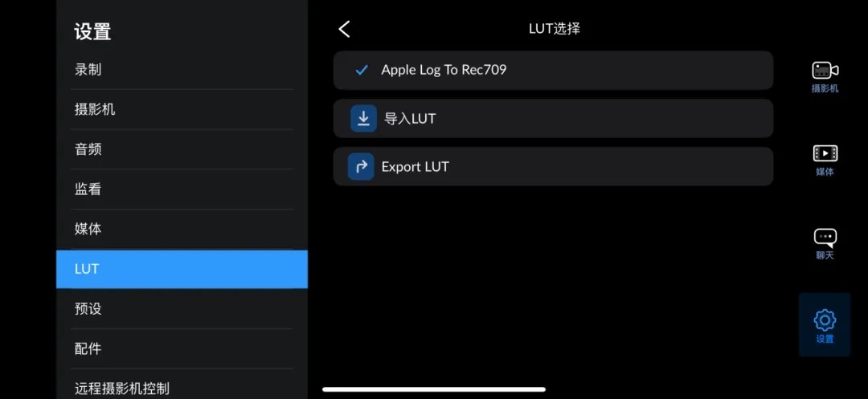Open the camera (摄影机) tab icon
868x399 pixels.
pos(825,71)
